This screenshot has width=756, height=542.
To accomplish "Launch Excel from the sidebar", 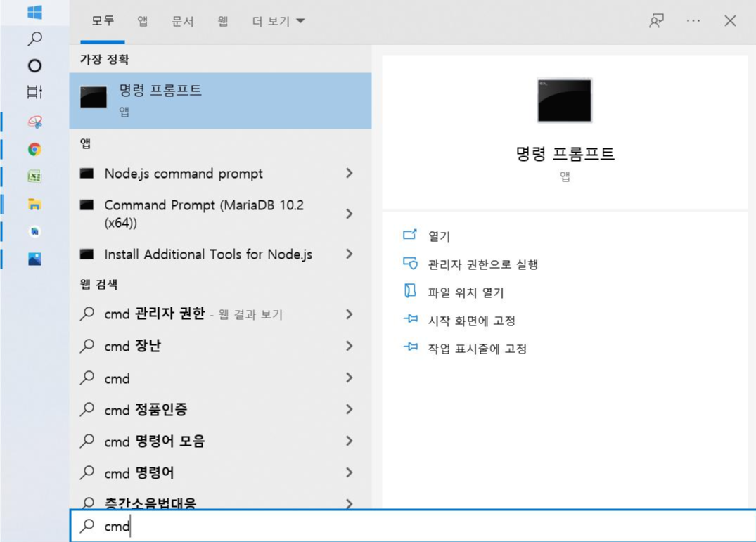I will point(33,177).
